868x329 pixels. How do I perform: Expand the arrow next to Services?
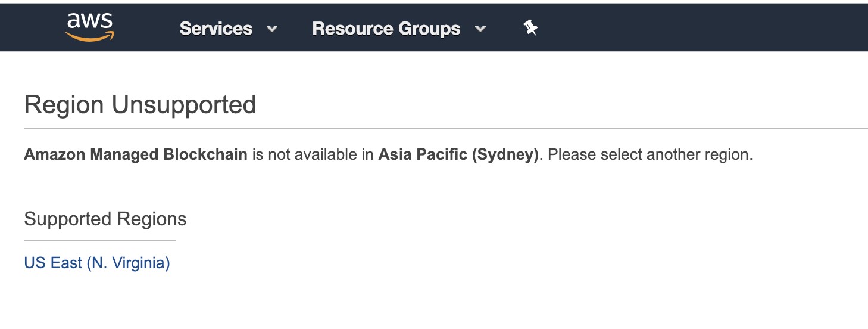[272, 29]
